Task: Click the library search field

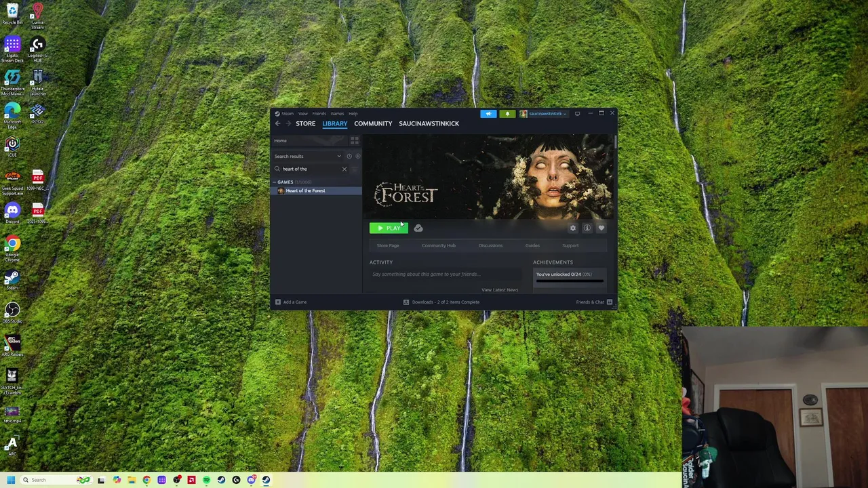Action: click(310, 169)
